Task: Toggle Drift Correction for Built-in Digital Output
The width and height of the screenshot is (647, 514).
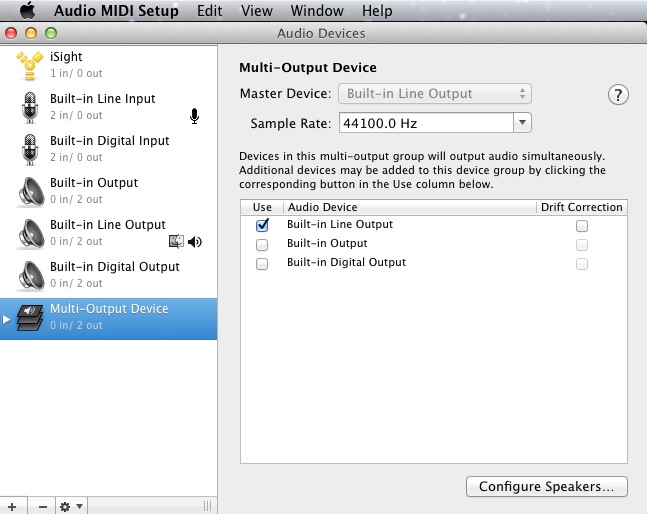Action: click(x=582, y=264)
